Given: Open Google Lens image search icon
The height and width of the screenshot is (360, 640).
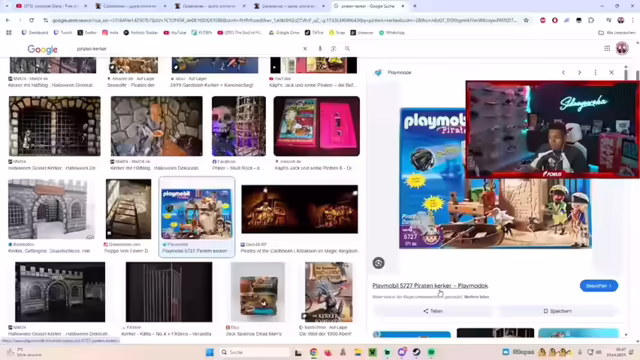Looking at the screenshot, I should click(333, 49).
